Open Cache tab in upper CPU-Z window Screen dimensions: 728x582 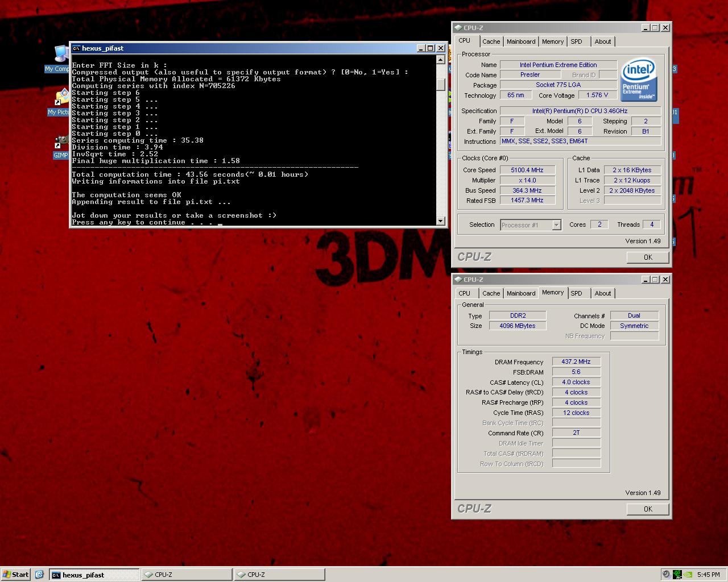[491, 41]
